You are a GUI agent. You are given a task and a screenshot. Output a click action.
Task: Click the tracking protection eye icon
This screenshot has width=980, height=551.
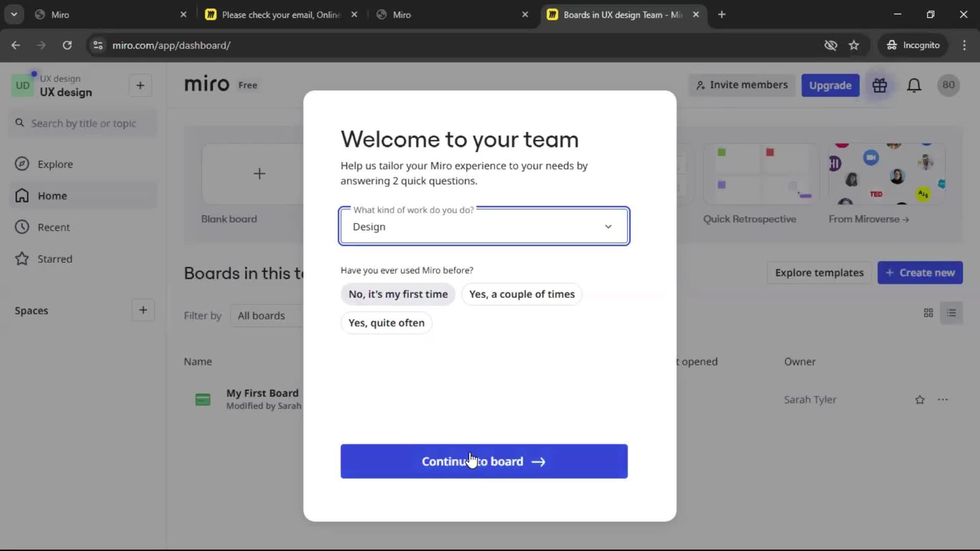pos(830,45)
